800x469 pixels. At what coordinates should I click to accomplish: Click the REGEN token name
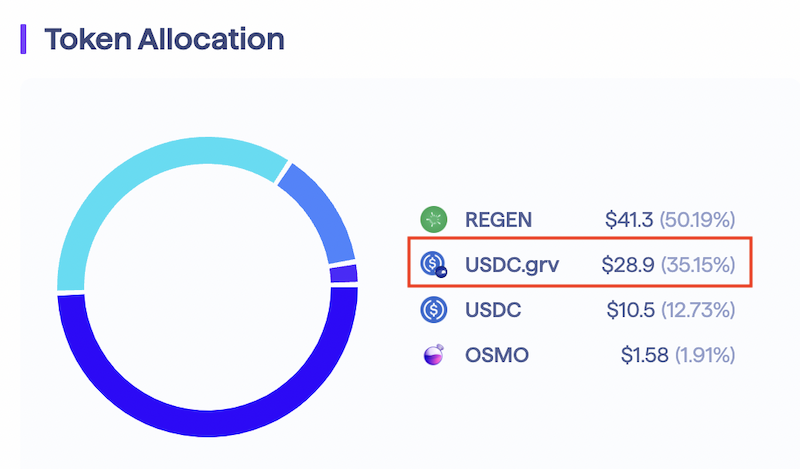(498, 219)
